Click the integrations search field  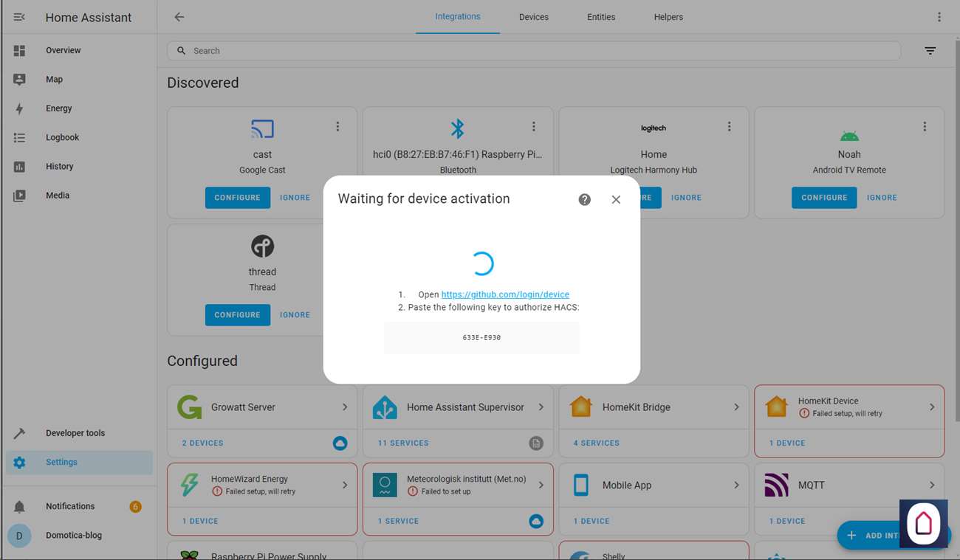[534, 51]
